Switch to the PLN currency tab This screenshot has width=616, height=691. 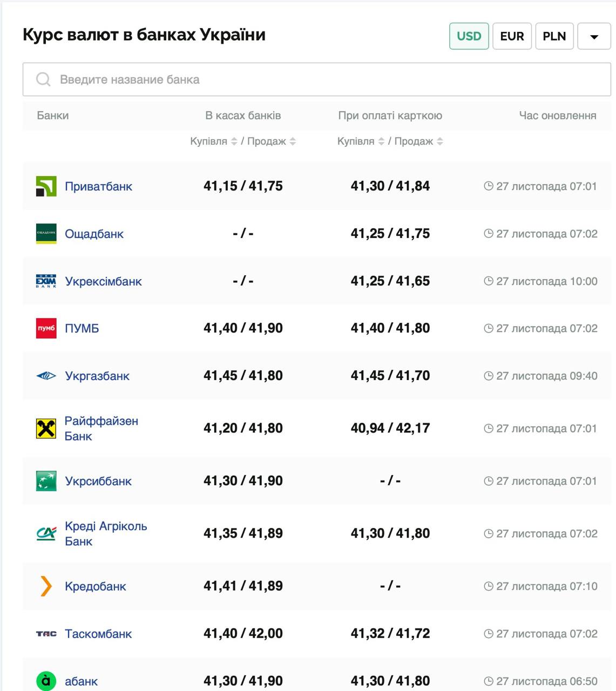click(554, 36)
